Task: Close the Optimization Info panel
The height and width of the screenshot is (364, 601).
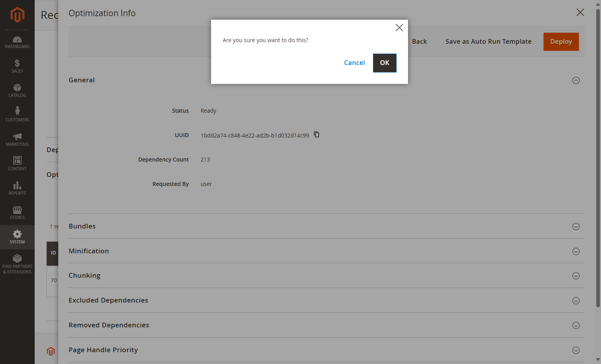Action: (x=580, y=12)
